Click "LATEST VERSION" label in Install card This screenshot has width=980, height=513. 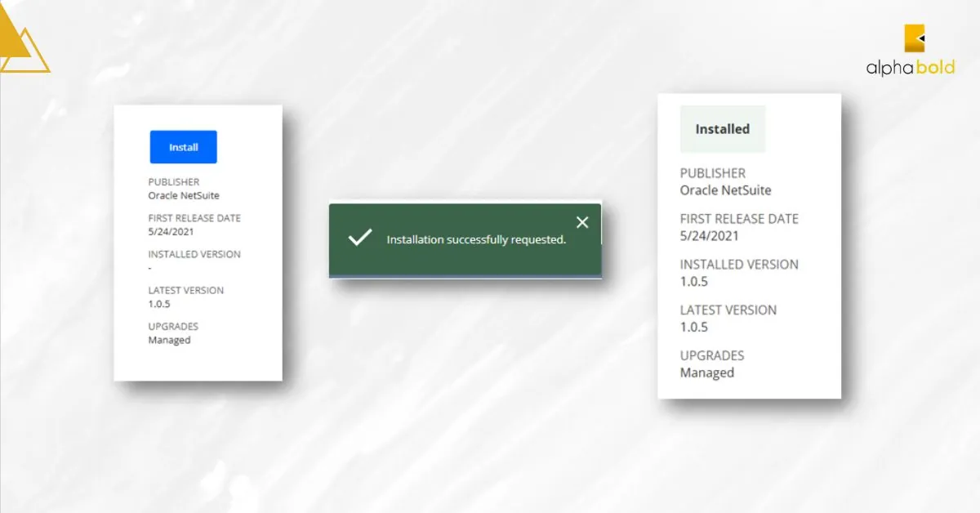coord(185,290)
